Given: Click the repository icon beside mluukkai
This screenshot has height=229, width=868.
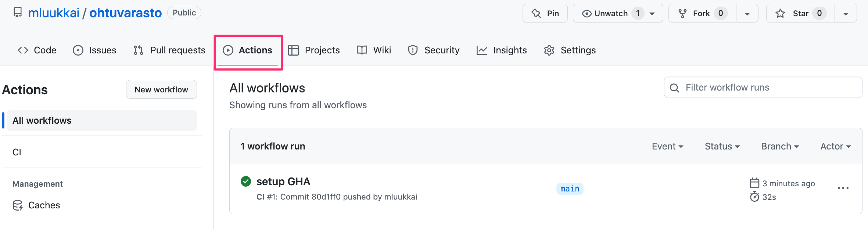Looking at the screenshot, I should (x=17, y=13).
